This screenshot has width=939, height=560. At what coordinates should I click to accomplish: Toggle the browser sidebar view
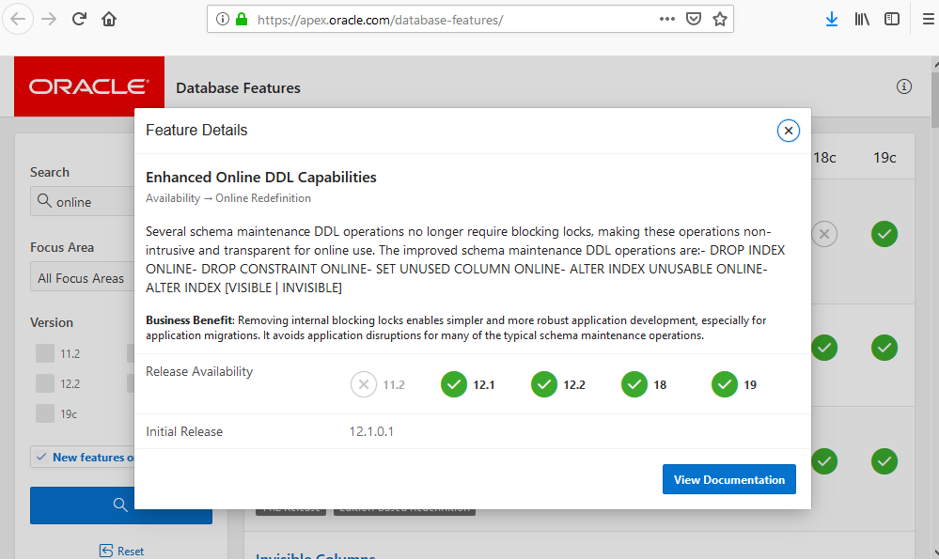[892, 19]
